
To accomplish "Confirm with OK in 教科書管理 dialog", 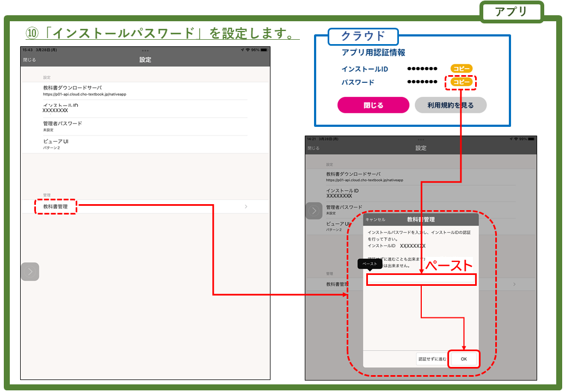I will pos(464,359).
